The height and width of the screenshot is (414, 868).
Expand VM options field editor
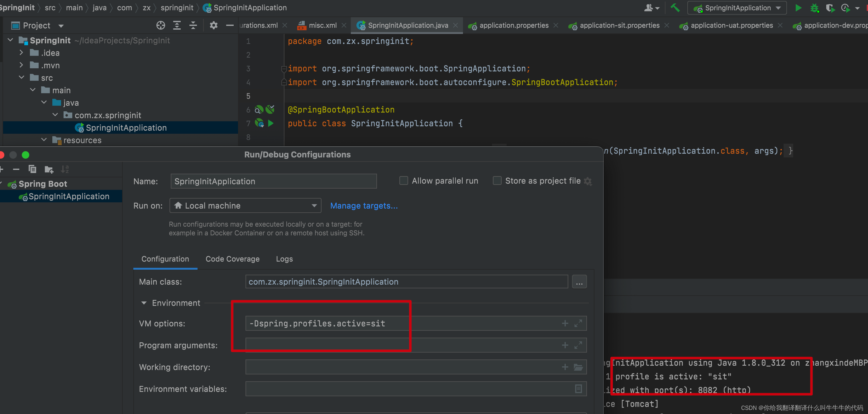[578, 323]
